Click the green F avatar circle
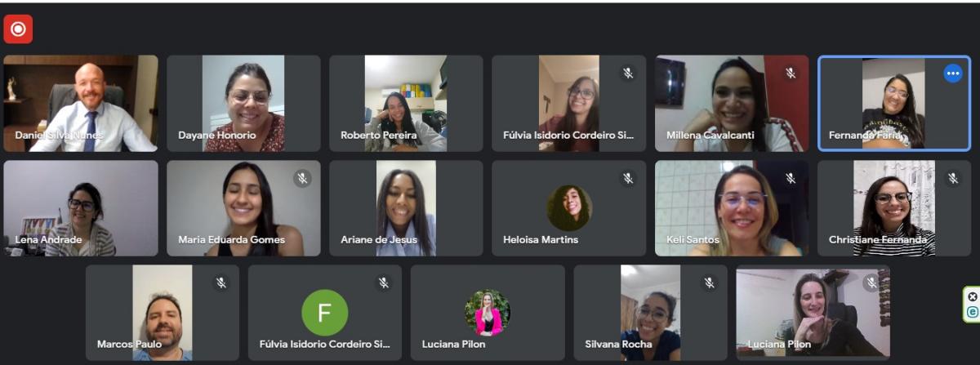This screenshot has height=365, width=980. point(325,313)
